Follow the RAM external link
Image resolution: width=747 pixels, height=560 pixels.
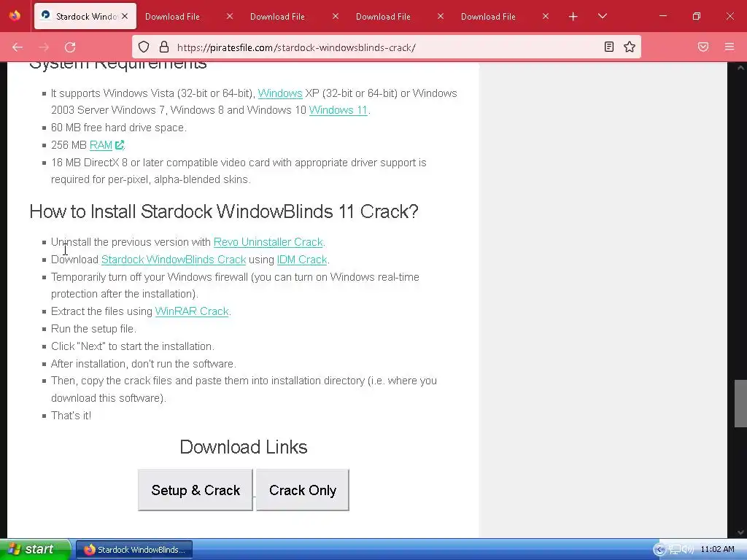(x=107, y=145)
